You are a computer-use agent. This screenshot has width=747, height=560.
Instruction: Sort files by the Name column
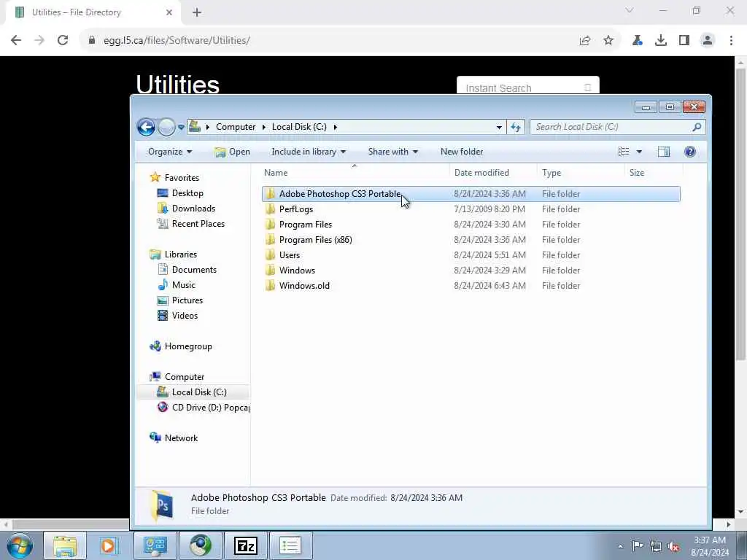point(355,172)
